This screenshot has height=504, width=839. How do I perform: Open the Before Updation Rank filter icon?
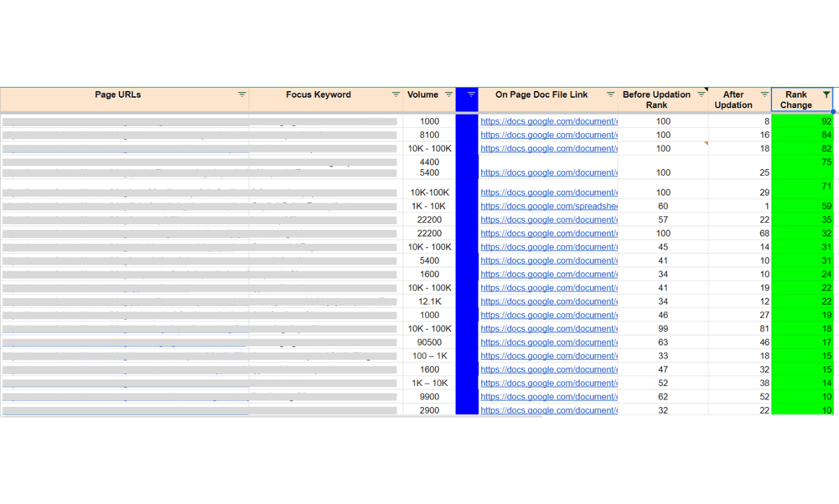(x=701, y=94)
